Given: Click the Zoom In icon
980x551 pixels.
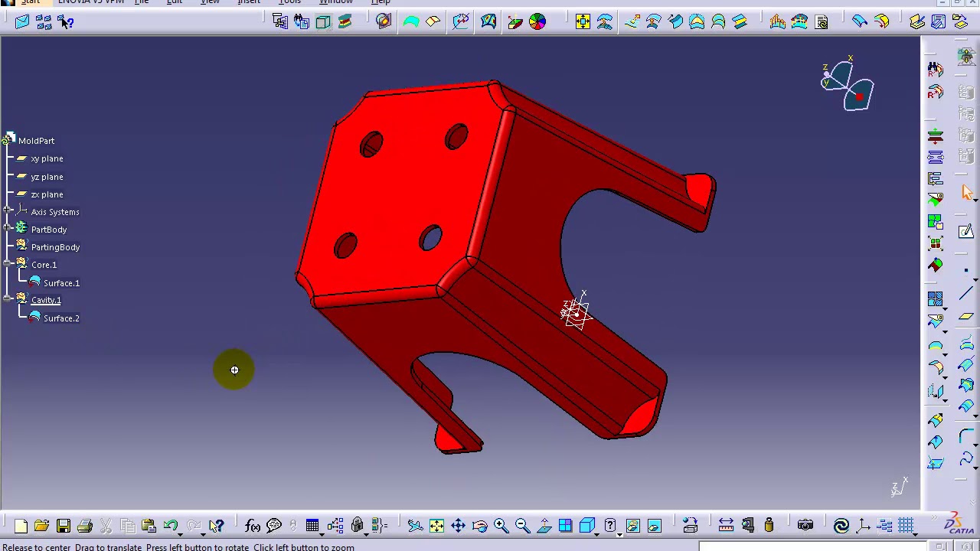Looking at the screenshot, I should pyautogui.click(x=501, y=526).
